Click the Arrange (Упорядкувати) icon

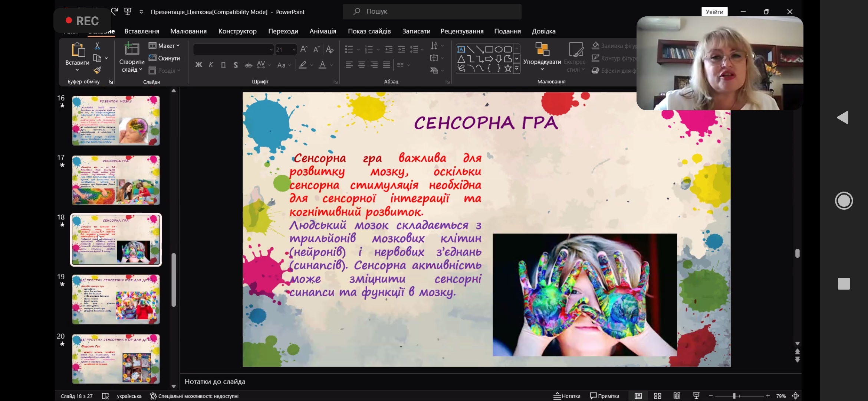click(542, 49)
